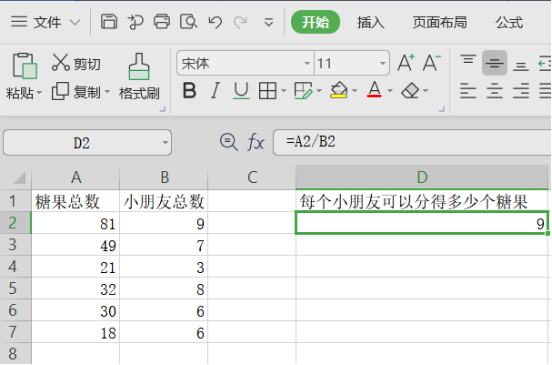552x365 pixels.
Task: Switch to the 插入 tab
Action: tap(370, 23)
